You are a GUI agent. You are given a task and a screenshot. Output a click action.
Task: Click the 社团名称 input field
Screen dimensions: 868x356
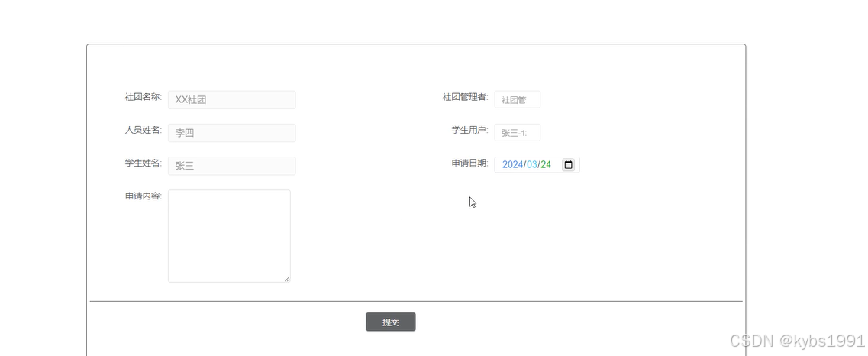pyautogui.click(x=232, y=99)
